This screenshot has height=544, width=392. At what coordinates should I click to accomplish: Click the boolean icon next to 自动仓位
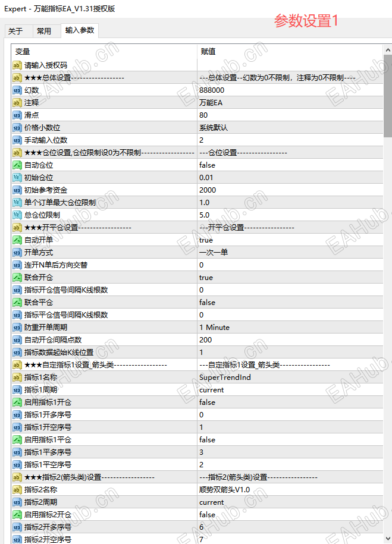17,165
